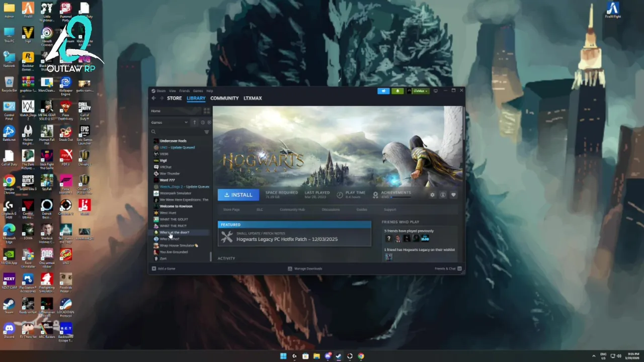Click the achievements progress bar
The image size is (644, 362).
tap(400, 197)
